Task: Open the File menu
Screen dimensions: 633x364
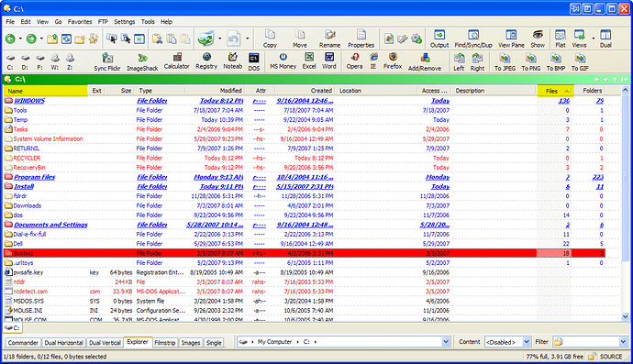Action: 10,22
